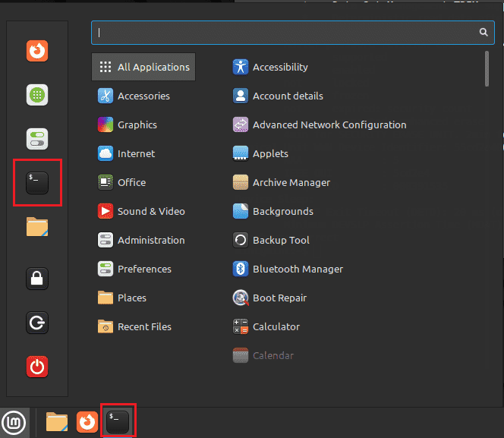Focus the menu search field

[x=293, y=33]
